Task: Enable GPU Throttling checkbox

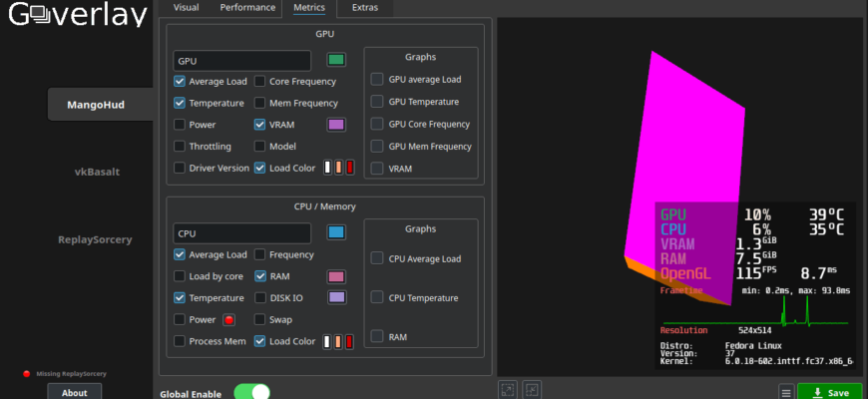Action: [180, 146]
